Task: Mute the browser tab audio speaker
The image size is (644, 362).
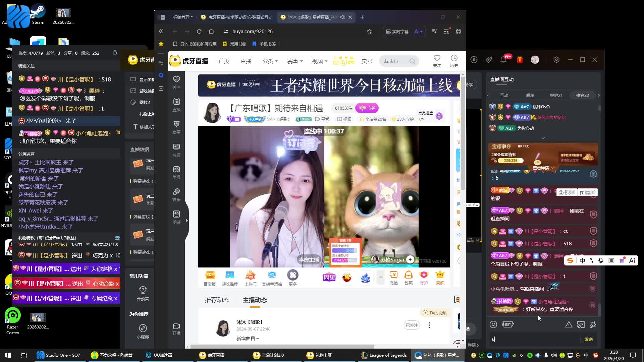Action: click(x=342, y=17)
